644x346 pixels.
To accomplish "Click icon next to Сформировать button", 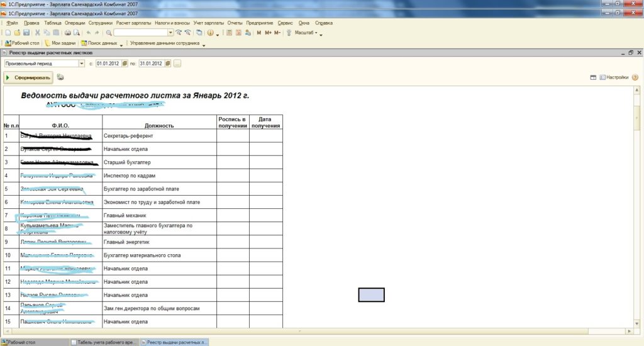I will (x=60, y=77).
